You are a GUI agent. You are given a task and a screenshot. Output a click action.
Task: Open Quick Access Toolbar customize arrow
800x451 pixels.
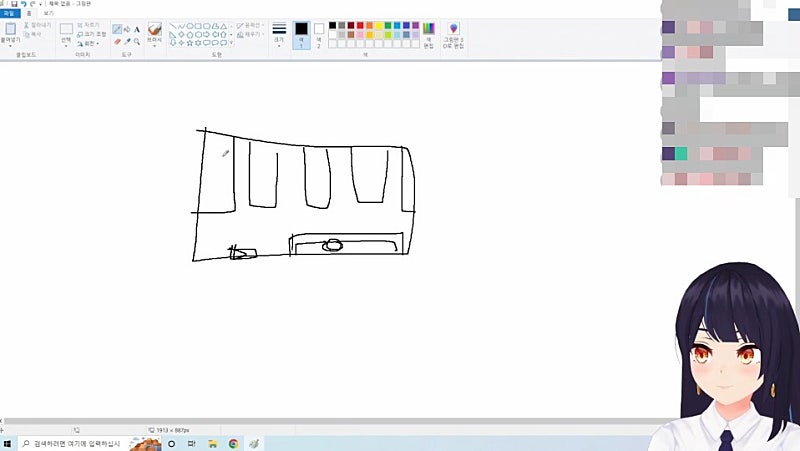(41, 4)
